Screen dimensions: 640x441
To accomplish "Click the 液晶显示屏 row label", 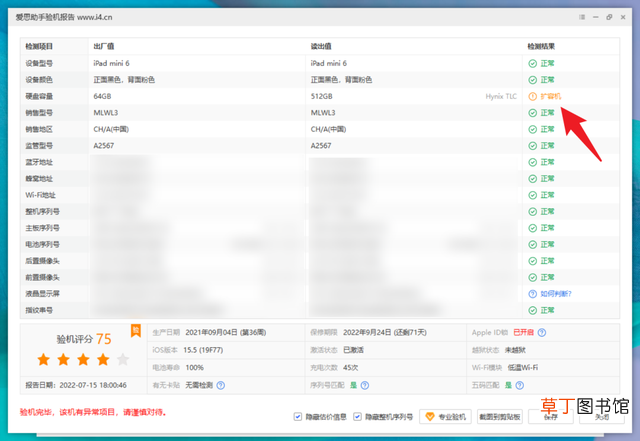I will (x=42, y=294).
